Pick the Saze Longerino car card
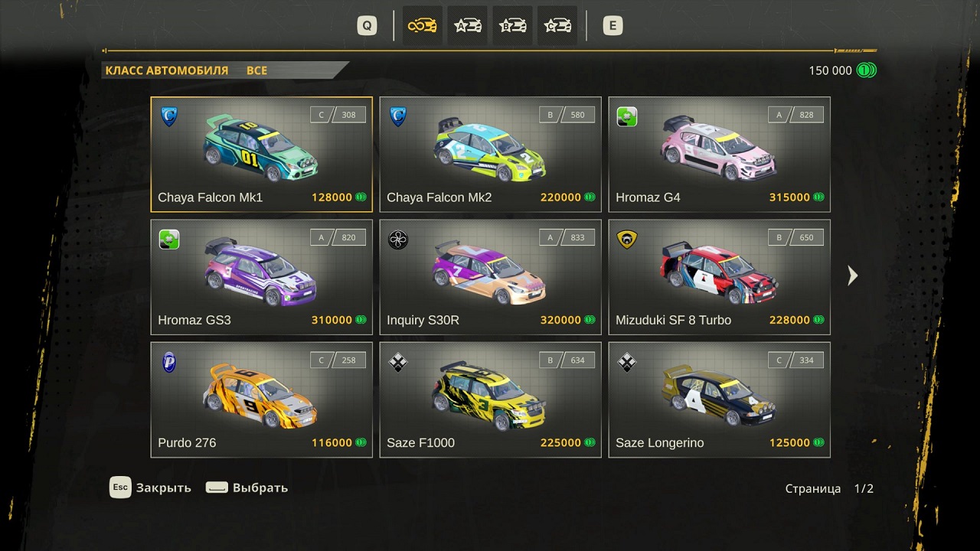The width and height of the screenshot is (980, 551). pyautogui.click(x=720, y=399)
